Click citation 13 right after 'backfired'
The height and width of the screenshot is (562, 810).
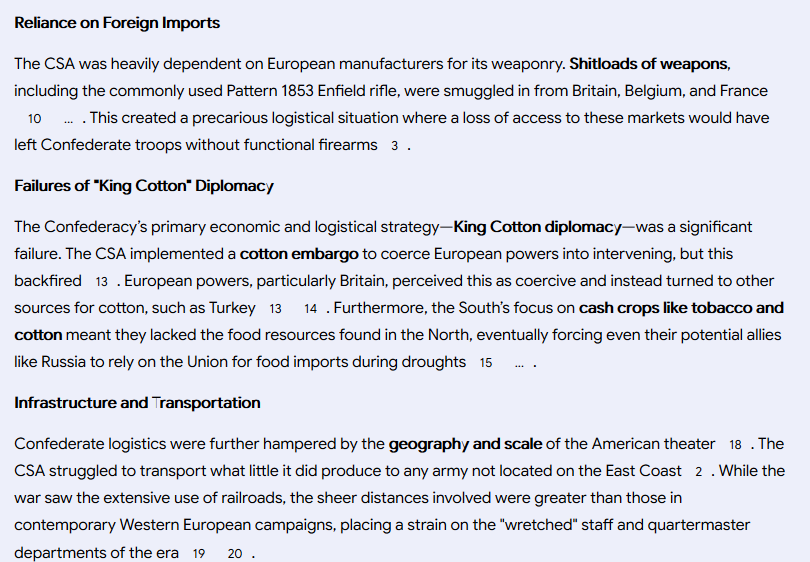[102, 282]
